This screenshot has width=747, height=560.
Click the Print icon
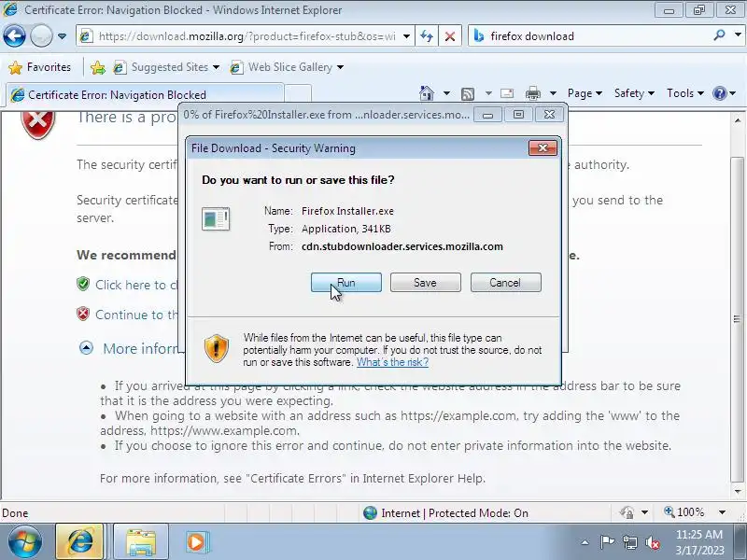click(x=532, y=93)
